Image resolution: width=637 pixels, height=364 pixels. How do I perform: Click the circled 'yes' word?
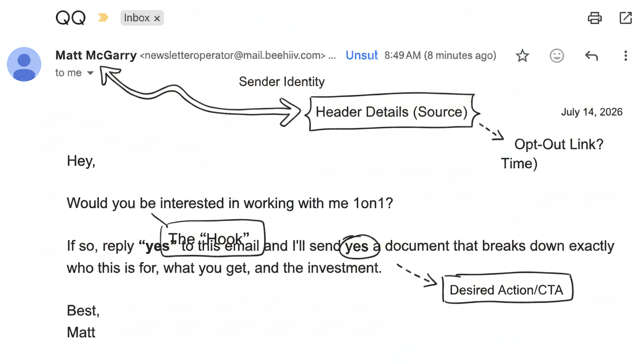[x=358, y=246]
